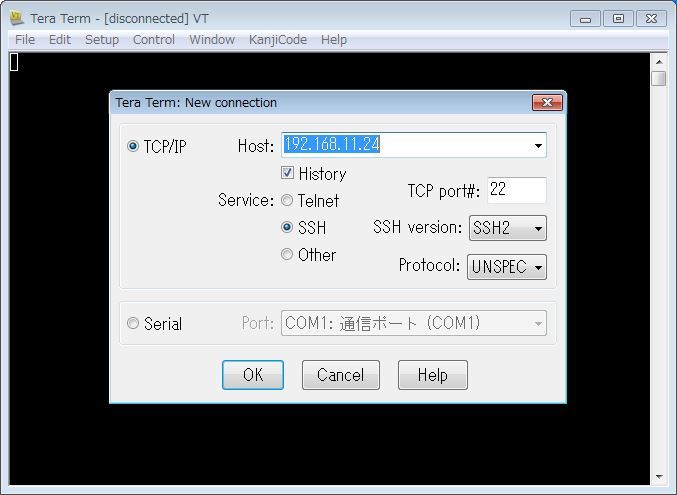This screenshot has height=495, width=677.
Task: Open the Help menu
Action: pyautogui.click(x=334, y=40)
